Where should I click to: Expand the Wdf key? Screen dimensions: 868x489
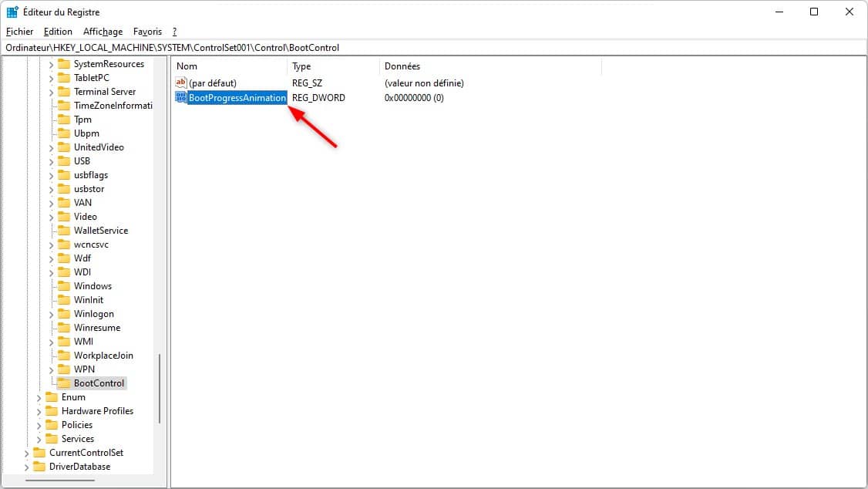pyautogui.click(x=51, y=258)
